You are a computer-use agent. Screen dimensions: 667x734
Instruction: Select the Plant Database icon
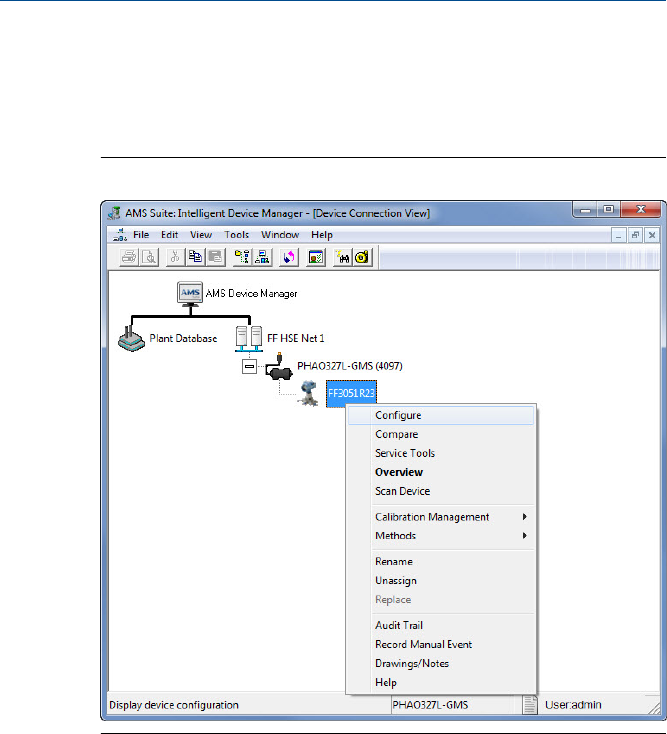click(132, 339)
